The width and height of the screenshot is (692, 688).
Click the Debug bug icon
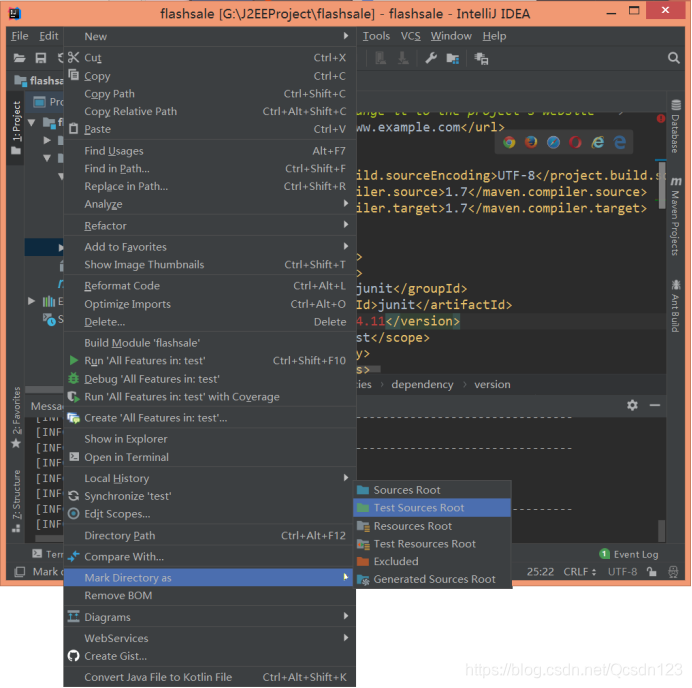(74, 379)
